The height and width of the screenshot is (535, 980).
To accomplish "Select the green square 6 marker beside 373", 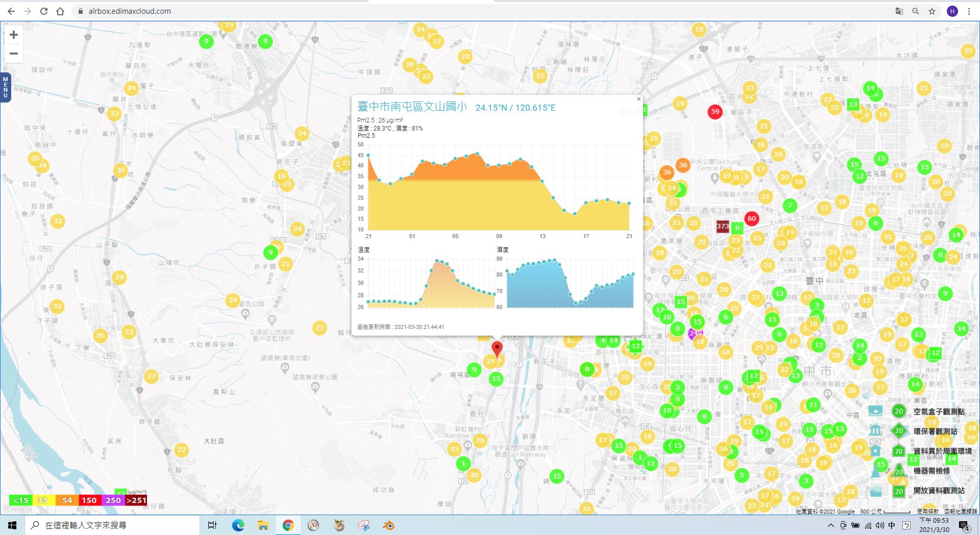I will pyautogui.click(x=737, y=228).
